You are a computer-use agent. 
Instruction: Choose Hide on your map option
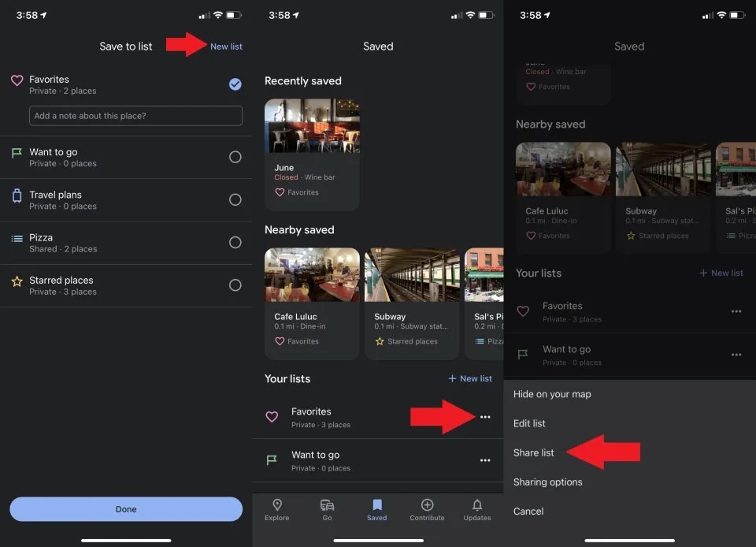point(552,394)
